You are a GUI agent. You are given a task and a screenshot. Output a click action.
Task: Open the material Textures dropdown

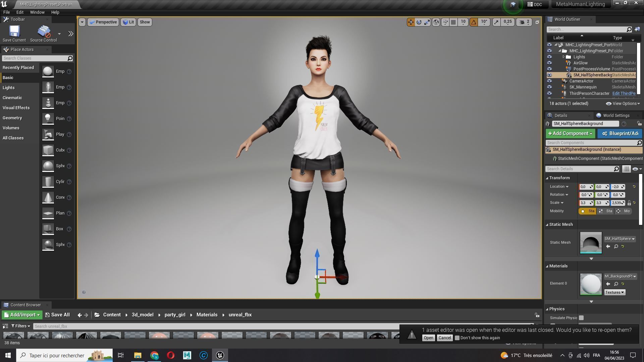[x=614, y=292]
